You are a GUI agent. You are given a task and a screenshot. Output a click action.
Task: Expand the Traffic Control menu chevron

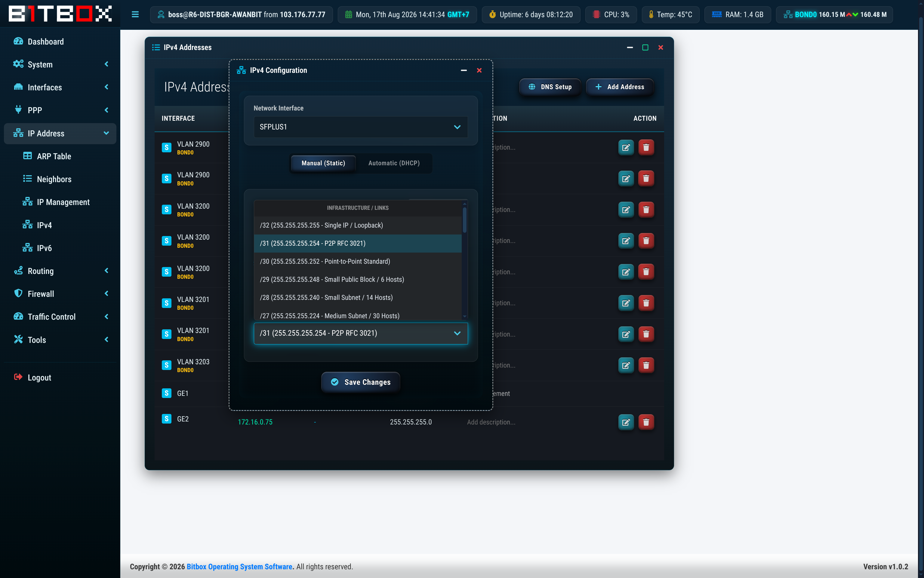pos(106,316)
